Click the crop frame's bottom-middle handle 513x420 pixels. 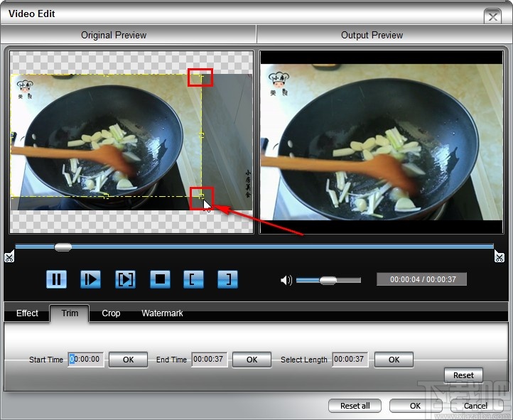pyautogui.click(x=106, y=196)
